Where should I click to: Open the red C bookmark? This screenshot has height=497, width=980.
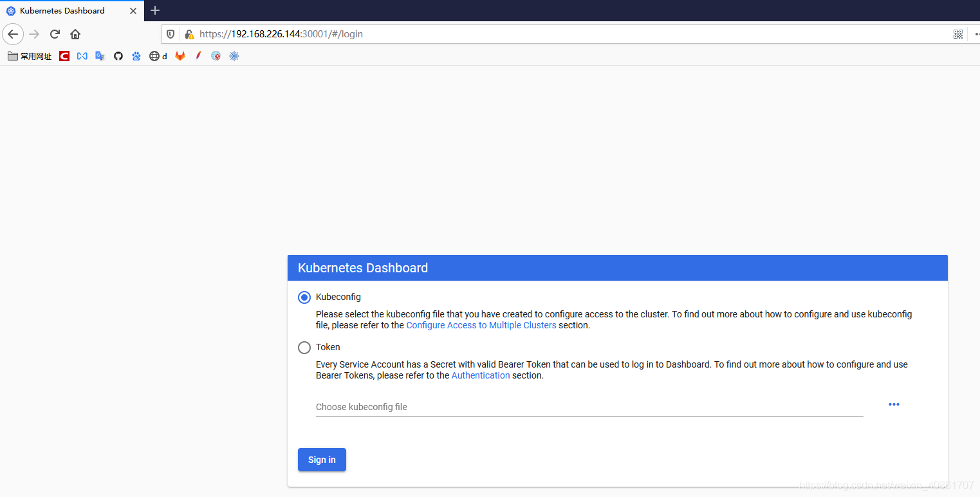tap(64, 56)
